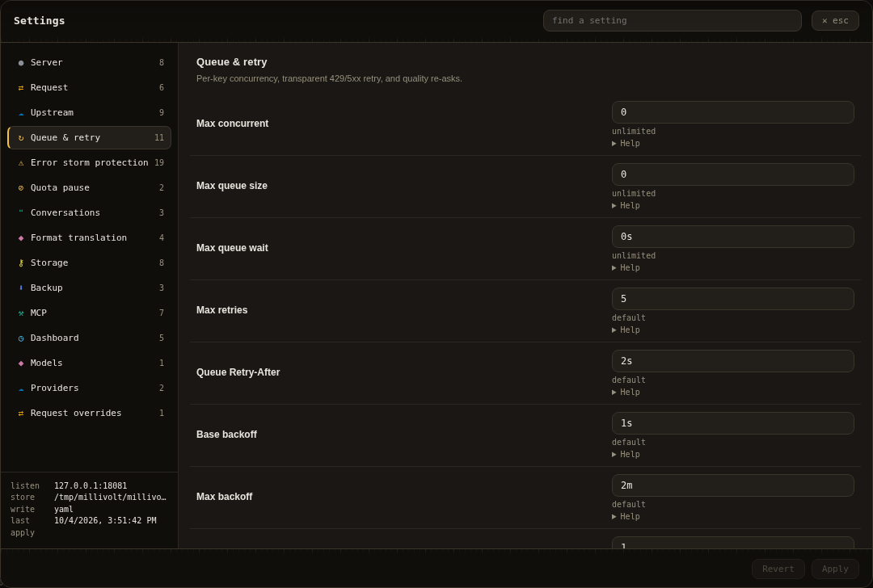Open the Conversations section label
This screenshot has height=588, width=873.
click(65, 212)
